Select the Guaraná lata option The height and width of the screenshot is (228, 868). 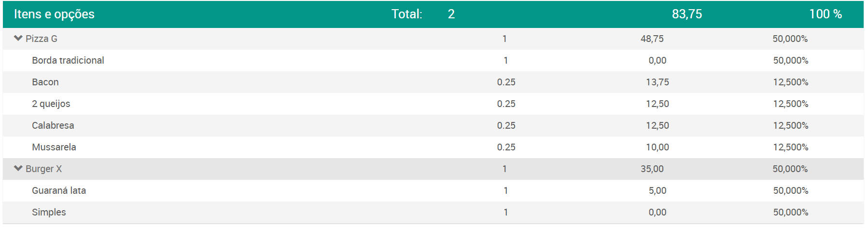(433, 190)
